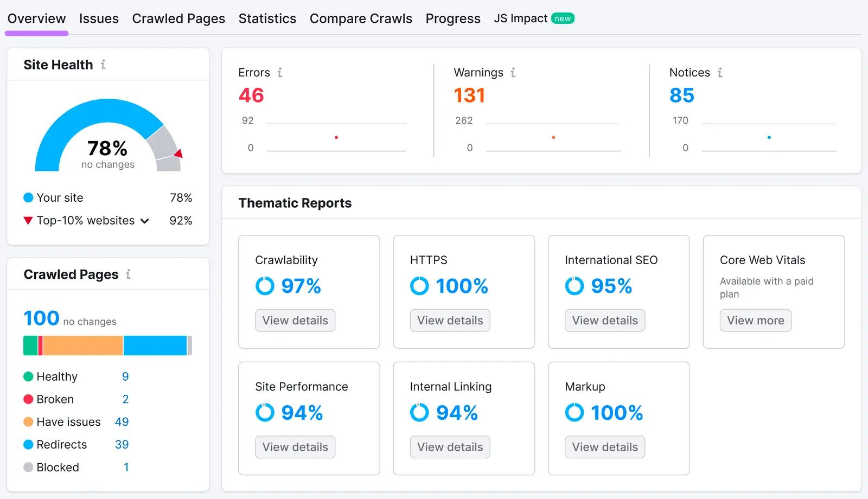The height and width of the screenshot is (499, 868).
Task: Click the Crawlability progress ring icon
Action: 265,286
